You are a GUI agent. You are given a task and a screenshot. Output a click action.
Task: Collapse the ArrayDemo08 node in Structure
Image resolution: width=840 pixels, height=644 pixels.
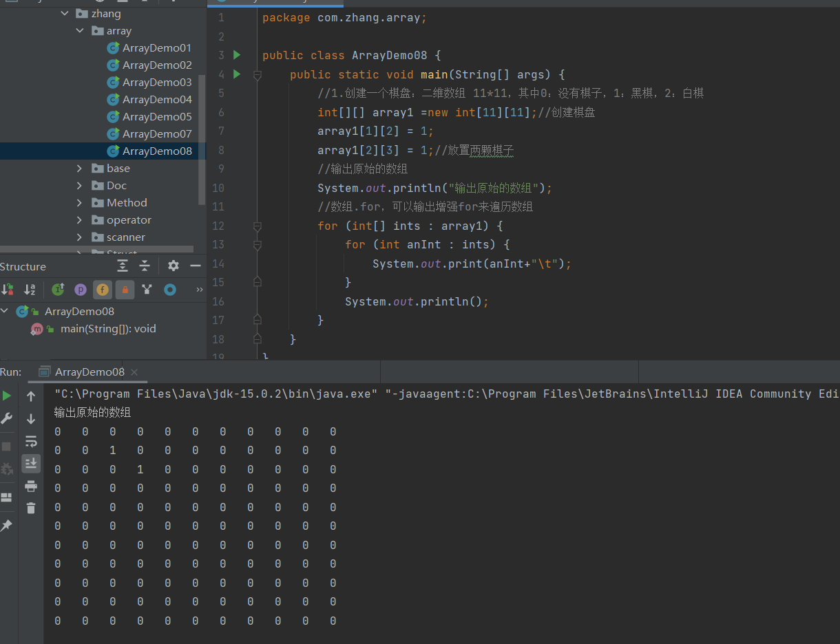pyautogui.click(x=6, y=312)
